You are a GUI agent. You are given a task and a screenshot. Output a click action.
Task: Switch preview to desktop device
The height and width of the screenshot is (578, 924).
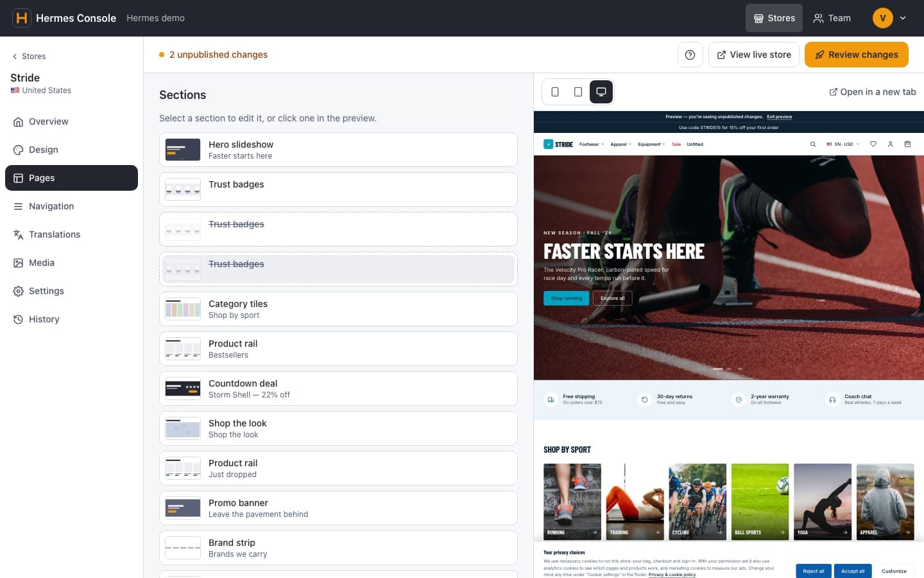tap(601, 92)
